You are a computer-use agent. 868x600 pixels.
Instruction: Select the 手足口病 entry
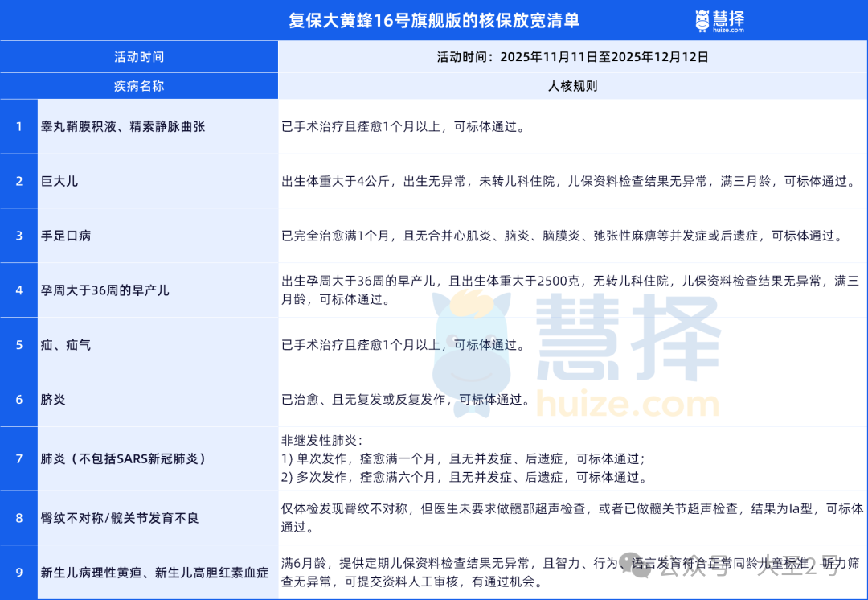[71, 236]
